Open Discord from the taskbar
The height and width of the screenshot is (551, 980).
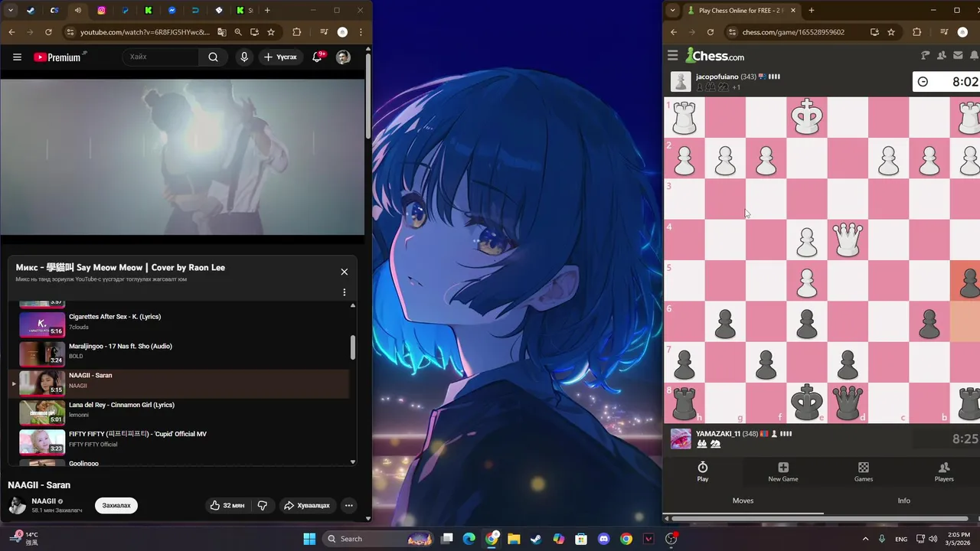point(603,539)
